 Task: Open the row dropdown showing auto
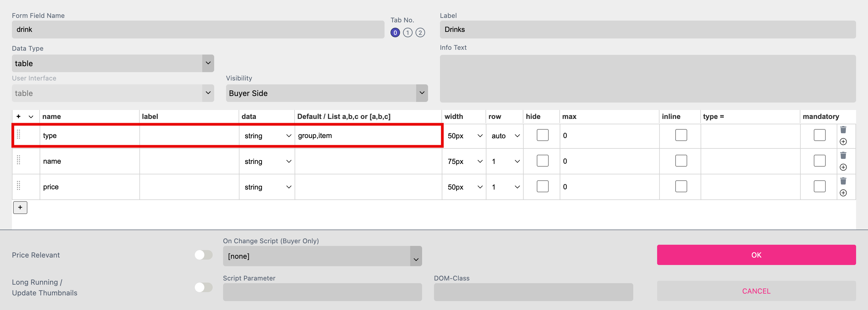(x=505, y=136)
